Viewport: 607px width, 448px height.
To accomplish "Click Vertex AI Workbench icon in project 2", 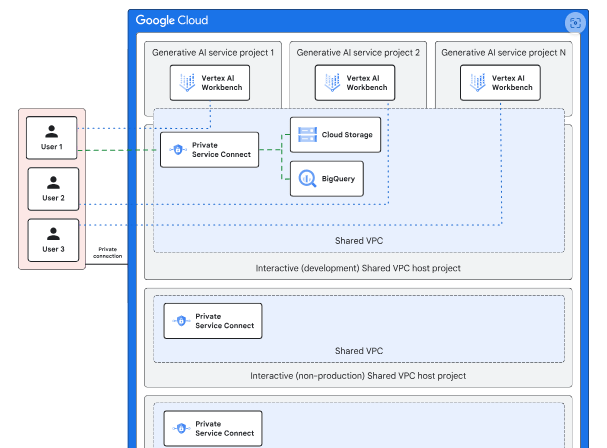I will 329,84.
